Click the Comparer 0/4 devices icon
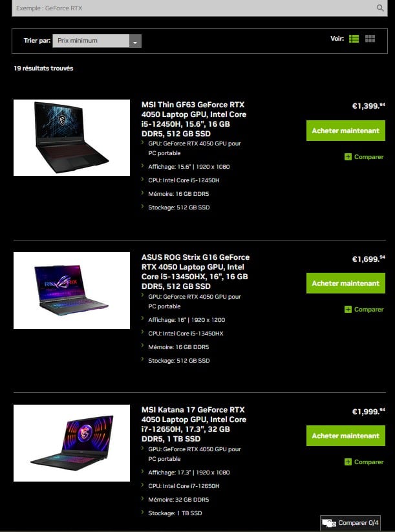Image resolution: width=395 pixels, height=532 pixels. click(329, 523)
